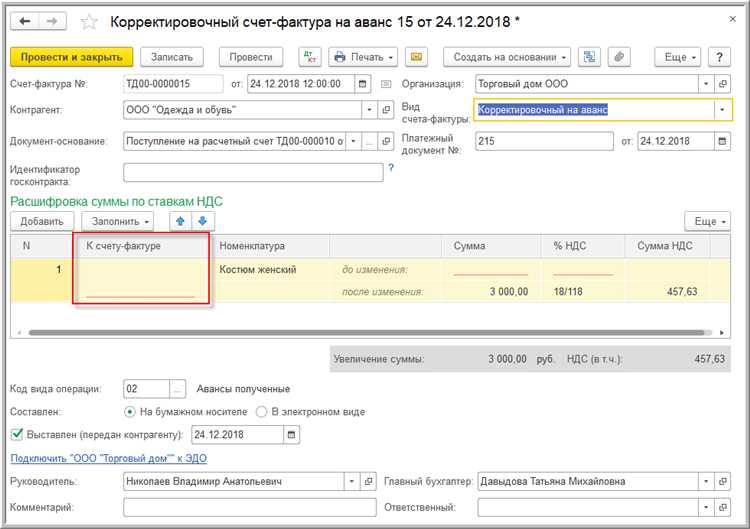Toggle 'Выставлен (передан контрагенту)' checkbox
This screenshot has width=750, height=529.
(16, 435)
